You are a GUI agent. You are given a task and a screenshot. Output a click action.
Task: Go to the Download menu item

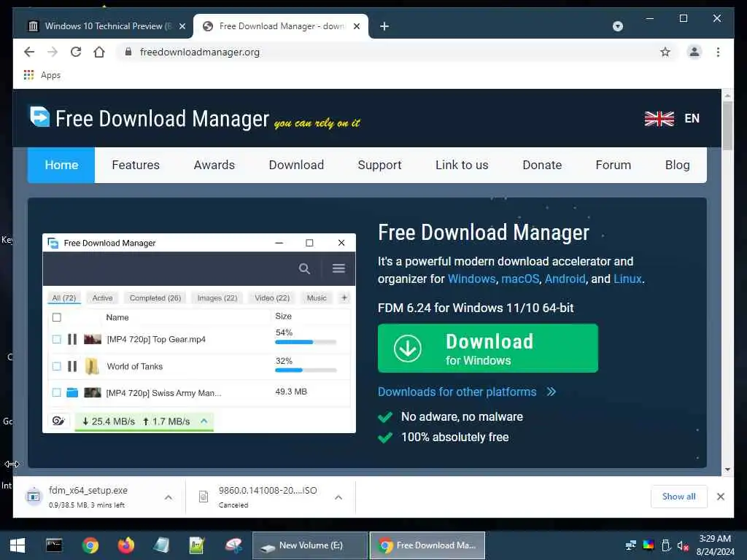(x=296, y=166)
